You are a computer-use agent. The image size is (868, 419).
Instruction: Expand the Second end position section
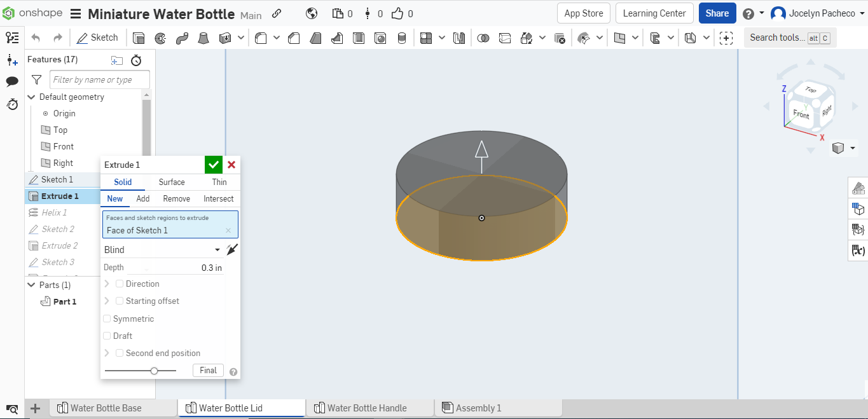(x=107, y=353)
